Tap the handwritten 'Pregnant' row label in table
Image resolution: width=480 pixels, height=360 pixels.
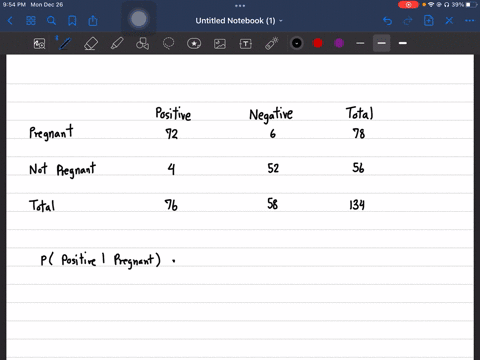coord(51,133)
